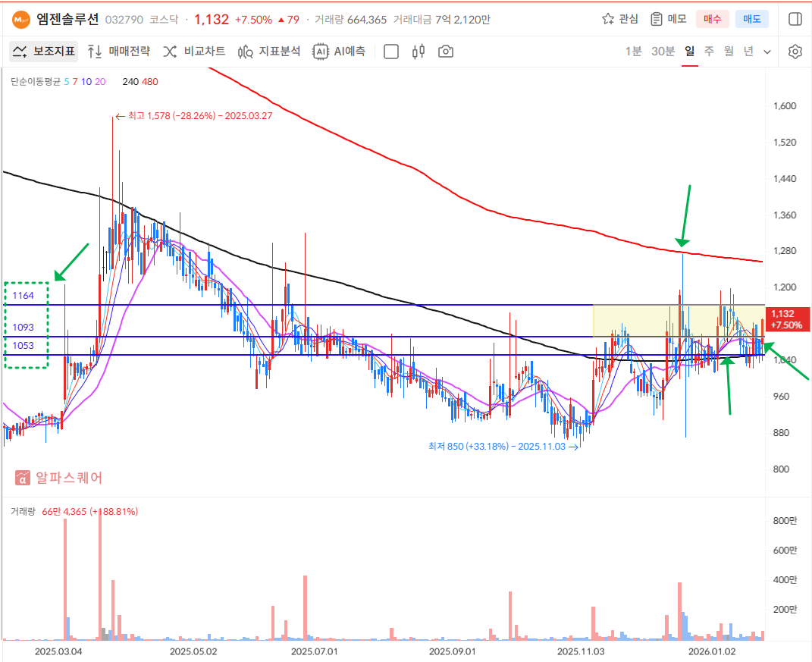Launch AI예측 prediction feature
This screenshot has height=662, width=812.
click(340, 52)
